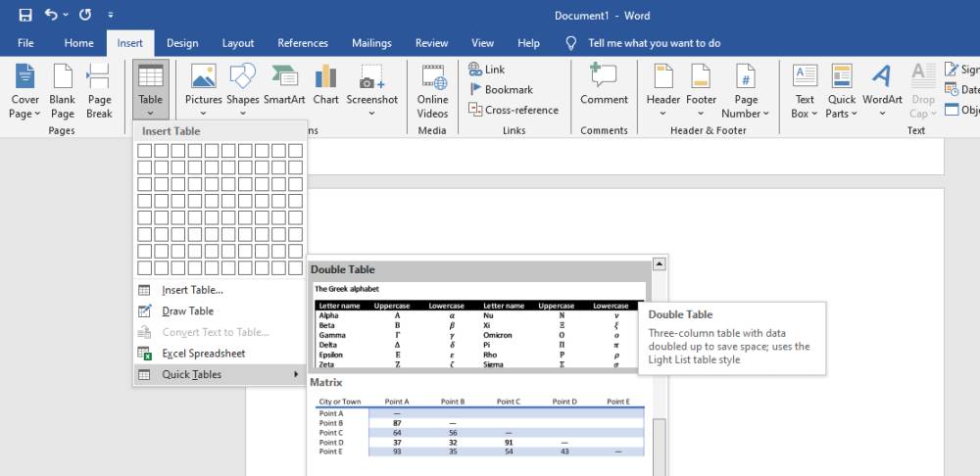Insert a SmartArt graphic

(284, 84)
